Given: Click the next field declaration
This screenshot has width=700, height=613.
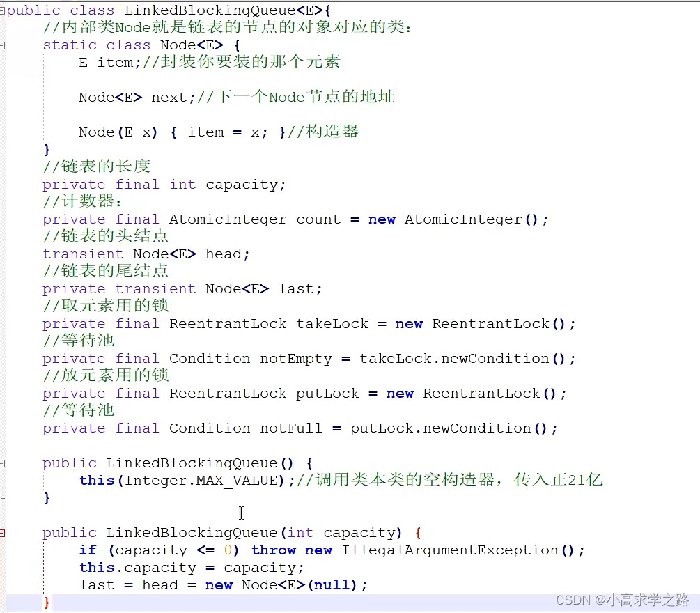Looking at the screenshot, I should [x=167, y=97].
